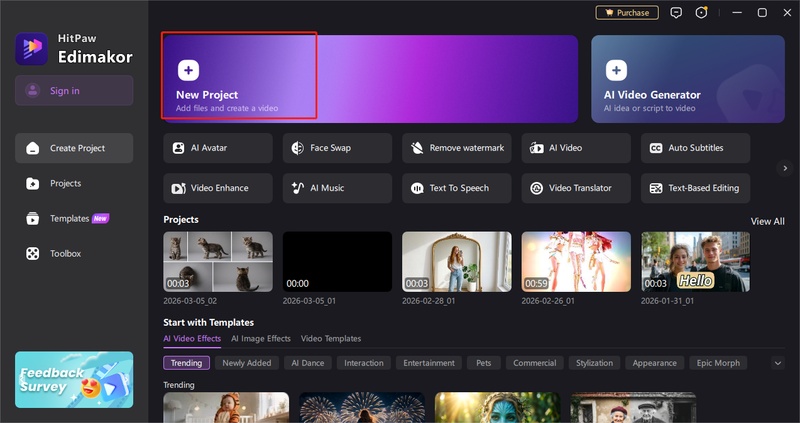
Task: Open the Remove watermark tool
Action: point(457,148)
